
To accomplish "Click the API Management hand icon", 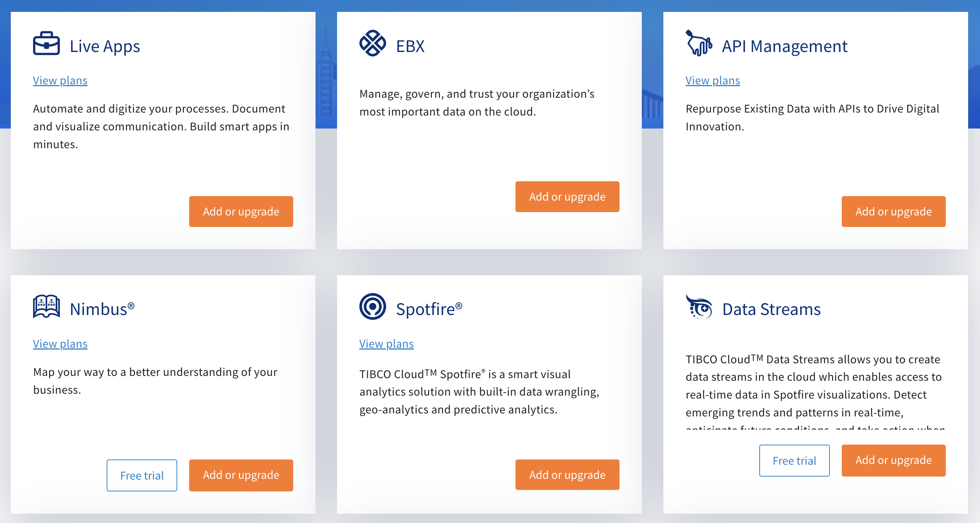I will coord(698,43).
